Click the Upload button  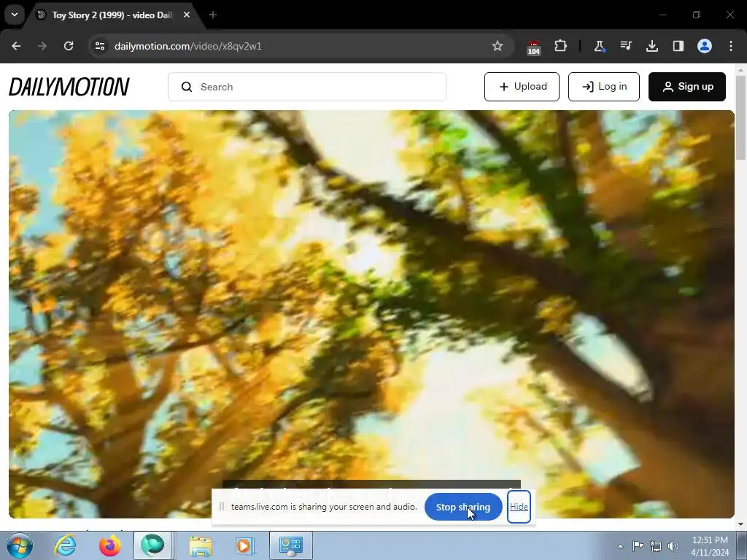click(522, 87)
